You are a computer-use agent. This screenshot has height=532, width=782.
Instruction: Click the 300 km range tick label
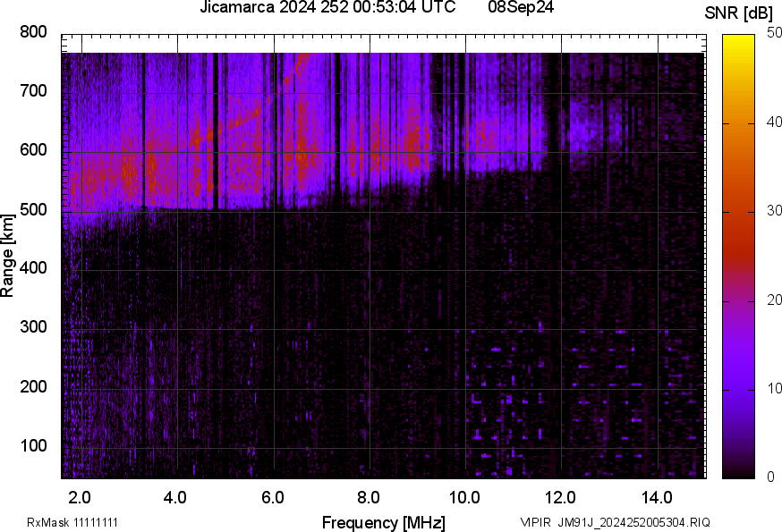tap(34, 328)
